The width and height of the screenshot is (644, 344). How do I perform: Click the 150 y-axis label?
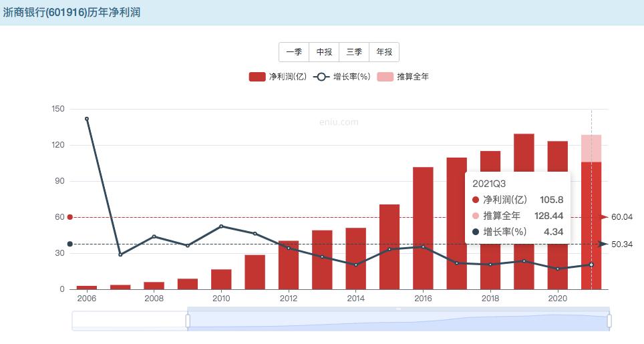point(58,109)
